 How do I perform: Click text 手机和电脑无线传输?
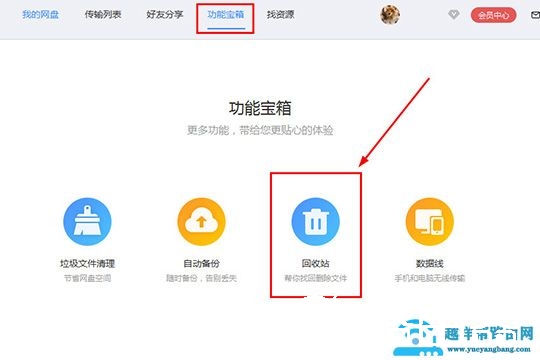429,278
